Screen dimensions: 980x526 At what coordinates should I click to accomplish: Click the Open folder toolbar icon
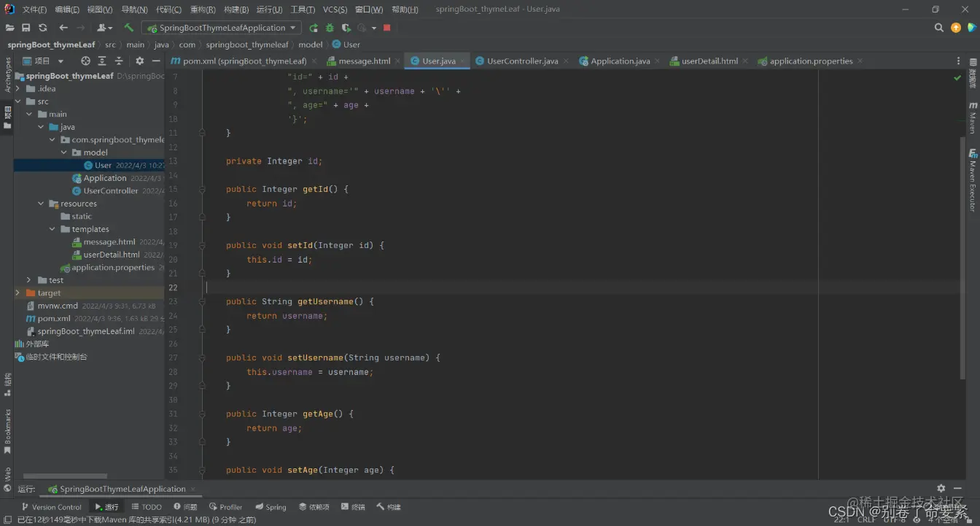click(x=9, y=28)
